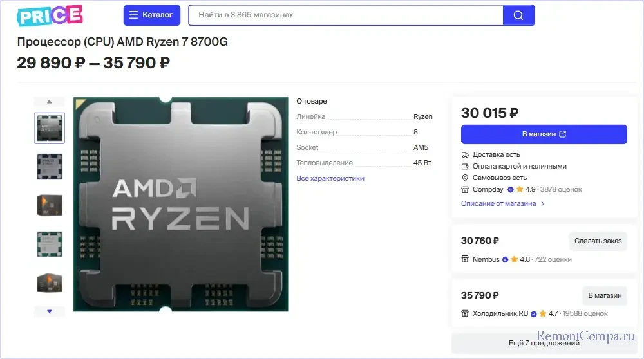644x359 pixels.
Task: Select the CPU underside fourth thumbnail
Action: click(x=50, y=244)
